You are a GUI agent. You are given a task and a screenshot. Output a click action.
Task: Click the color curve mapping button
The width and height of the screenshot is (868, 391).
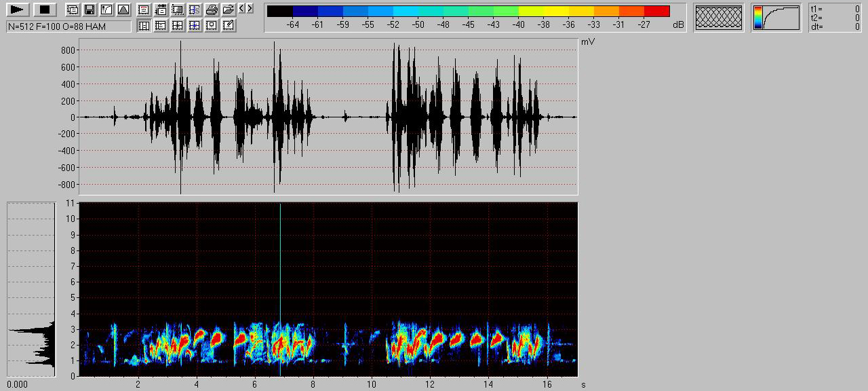coord(776,18)
